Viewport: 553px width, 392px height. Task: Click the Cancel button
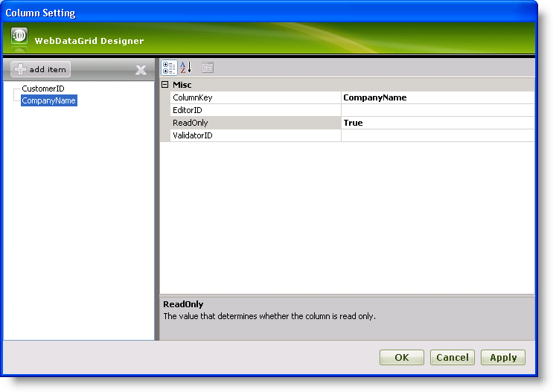453,358
